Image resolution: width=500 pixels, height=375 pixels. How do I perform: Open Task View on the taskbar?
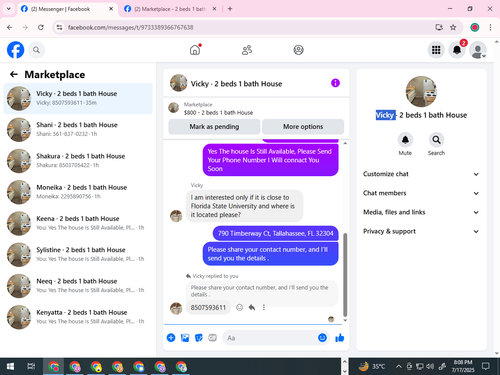coord(31,367)
